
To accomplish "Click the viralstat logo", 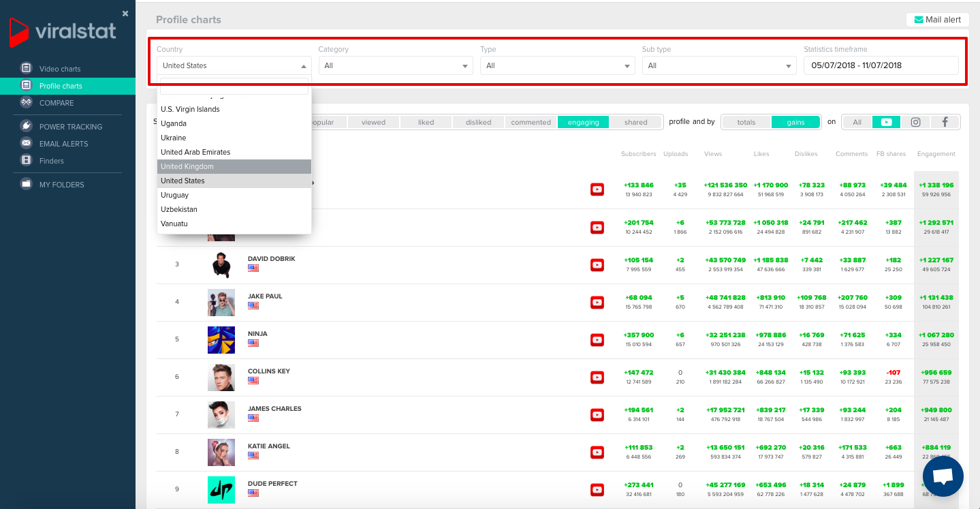I will click(x=63, y=31).
